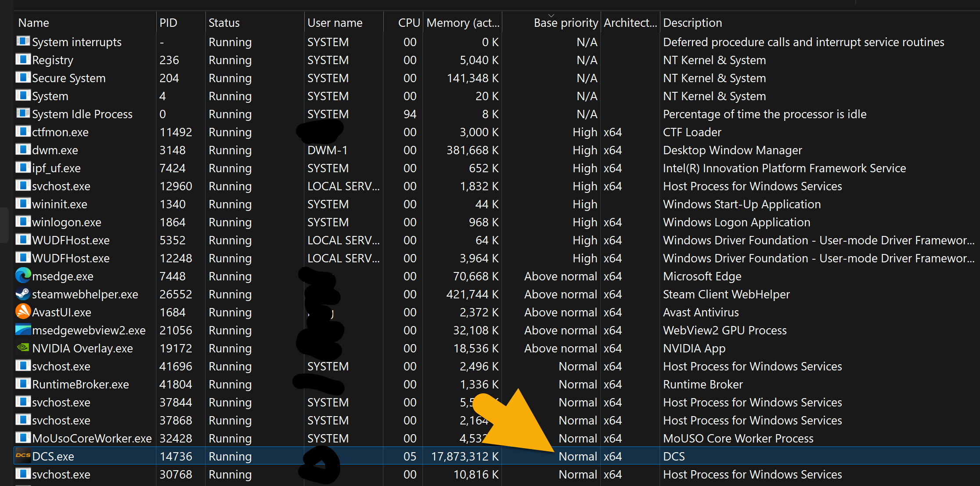Click PID 26552 for steamwebhelper.exe
The width and height of the screenshot is (980, 486).
[x=176, y=294]
